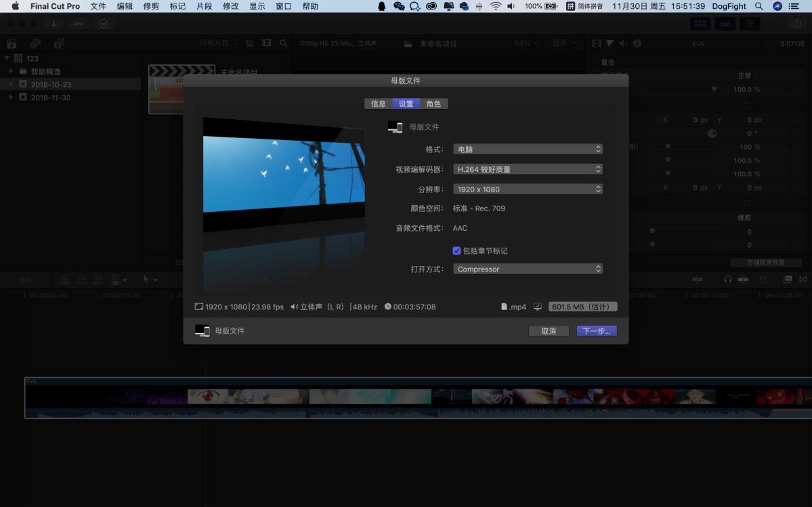
Task: Click the import media arrow icon
Action: coord(54,24)
